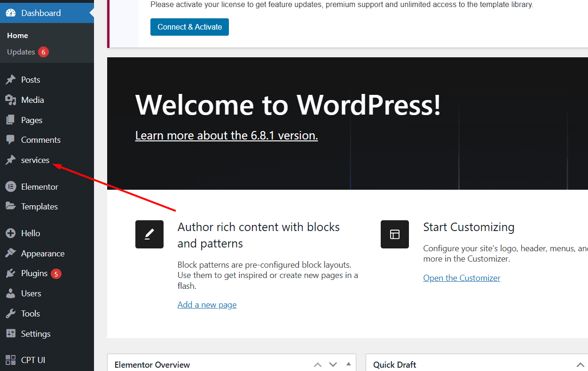
Task: Select the Tools wrench icon
Action: 12,313
